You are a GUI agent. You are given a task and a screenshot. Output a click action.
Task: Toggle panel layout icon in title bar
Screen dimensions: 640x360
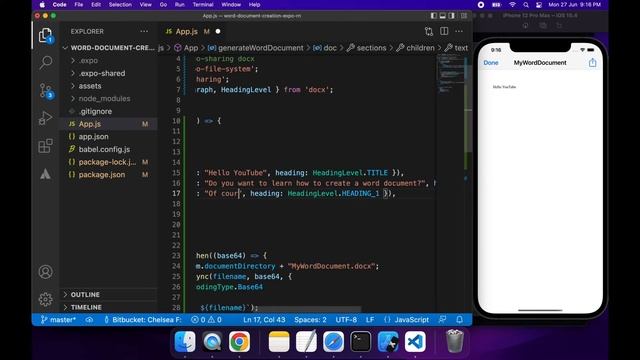point(442,16)
